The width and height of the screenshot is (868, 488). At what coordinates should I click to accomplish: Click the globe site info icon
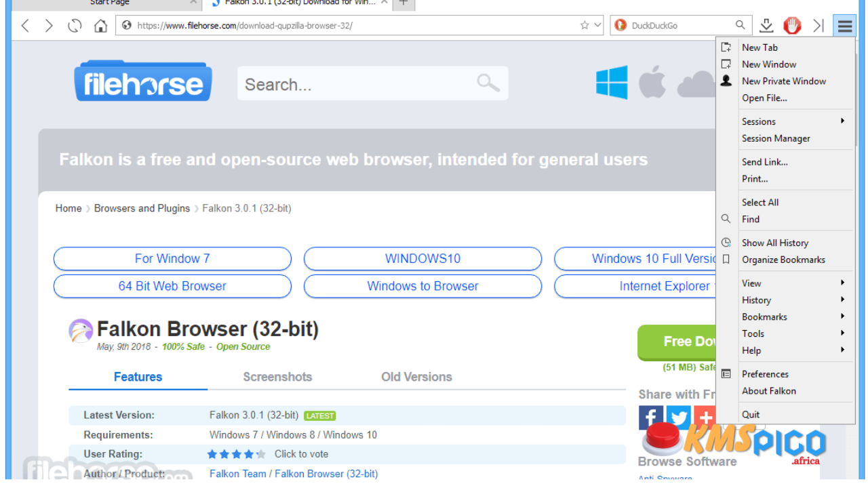pyautogui.click(x=126, y=26)
